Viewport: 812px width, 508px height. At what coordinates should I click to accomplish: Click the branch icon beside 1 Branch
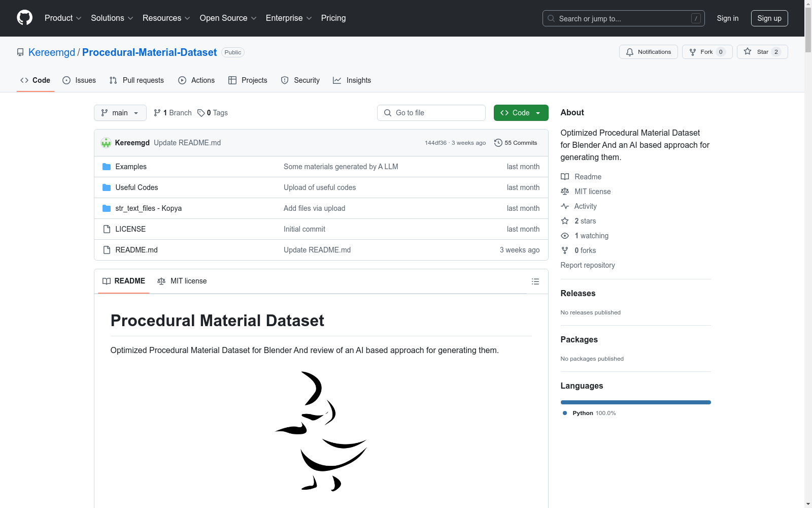(157, 113)
